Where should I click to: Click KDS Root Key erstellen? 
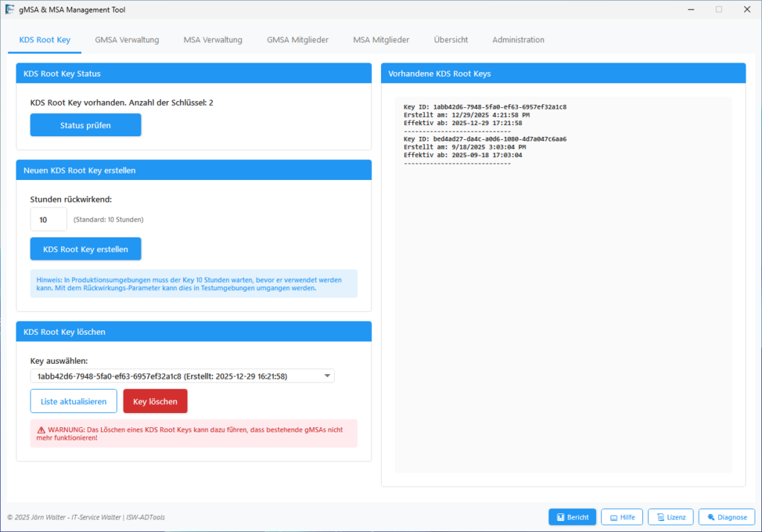[x=86, y=249]
